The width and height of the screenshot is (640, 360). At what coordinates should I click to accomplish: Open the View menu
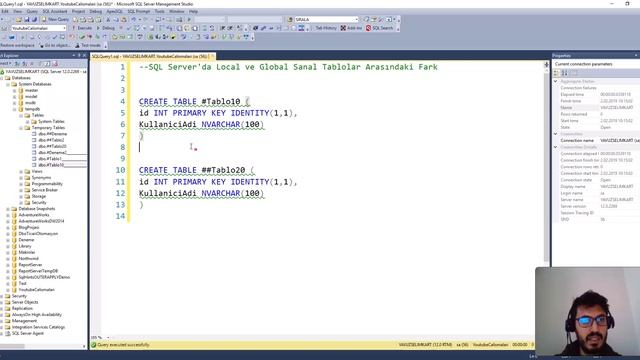tap(18, 11)
